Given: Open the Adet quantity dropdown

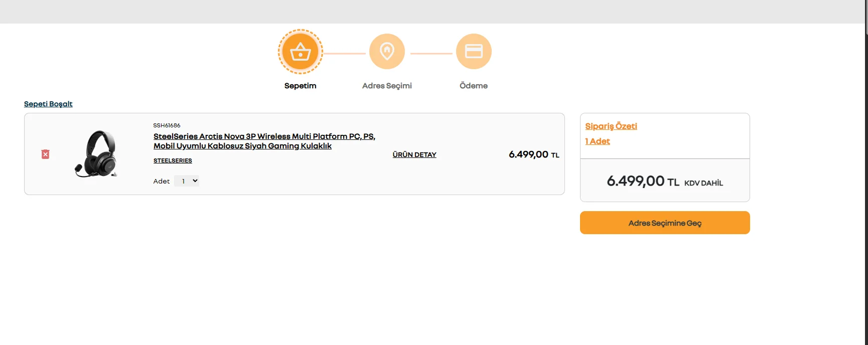Looking at the screenshot, I should [187, 181].
